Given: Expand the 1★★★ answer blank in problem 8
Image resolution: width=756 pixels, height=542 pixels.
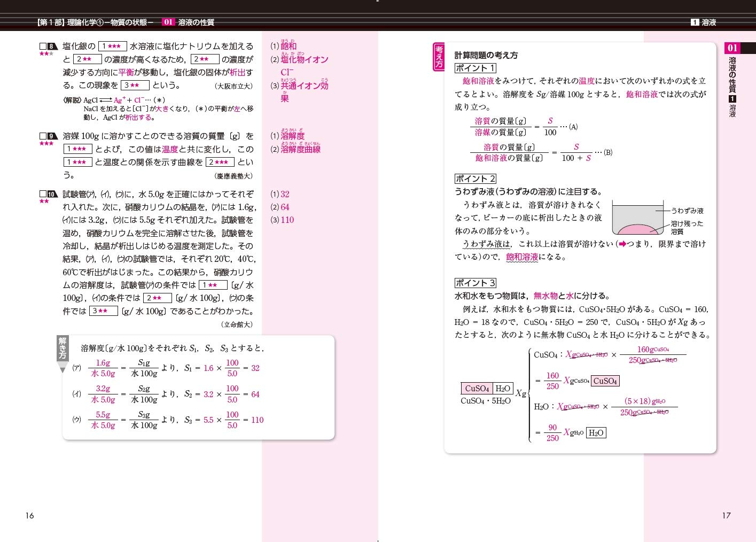Looking at the screenshot, I should 112,47.
